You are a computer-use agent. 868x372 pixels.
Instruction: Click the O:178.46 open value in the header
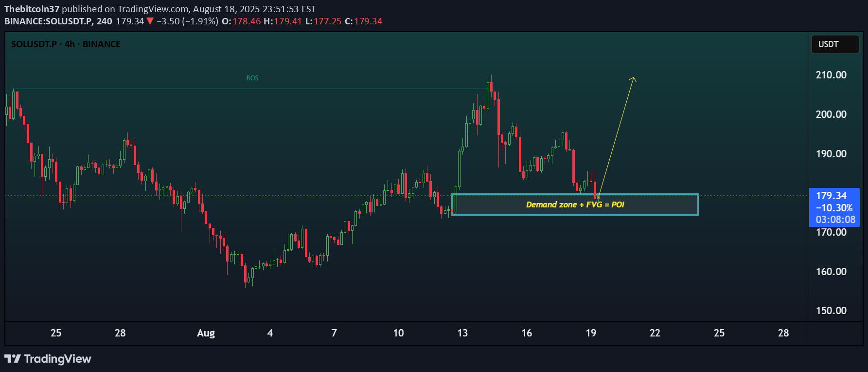click(x=241, y=21)
